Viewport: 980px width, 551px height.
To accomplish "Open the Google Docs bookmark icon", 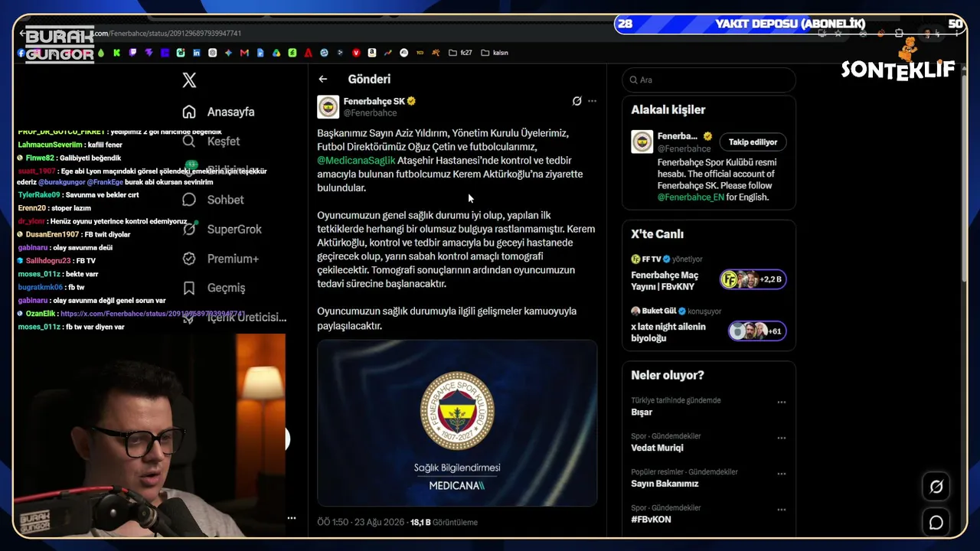I will 260,53.
